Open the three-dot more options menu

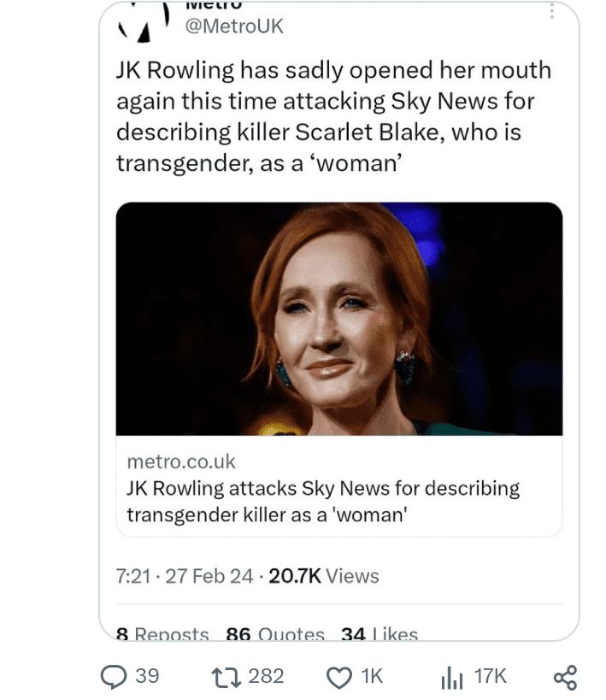click(552, 11)
